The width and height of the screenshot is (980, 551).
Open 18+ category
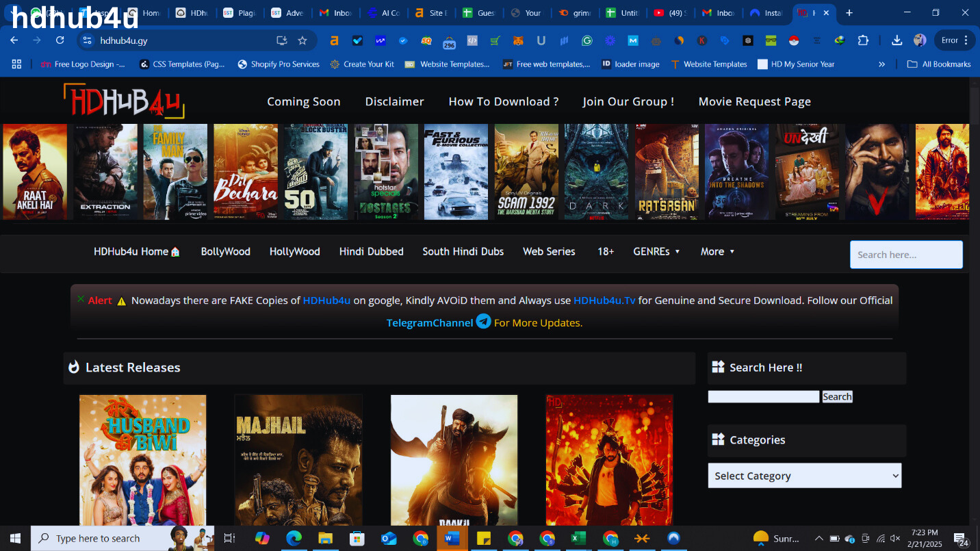pos(606,251)
